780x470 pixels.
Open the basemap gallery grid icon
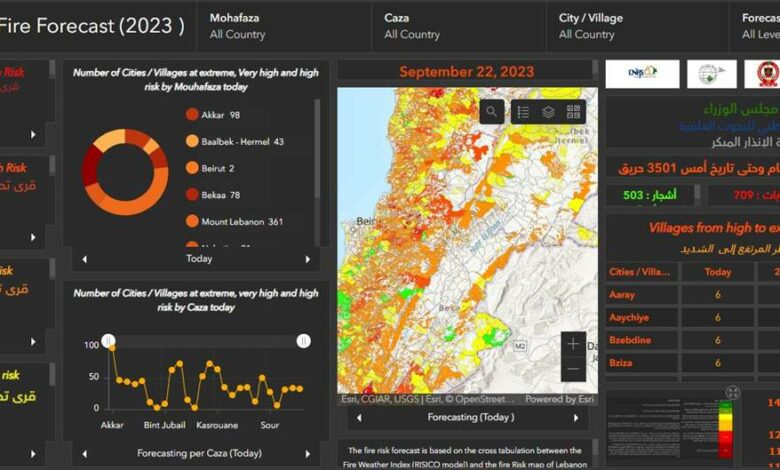(573, 112)
